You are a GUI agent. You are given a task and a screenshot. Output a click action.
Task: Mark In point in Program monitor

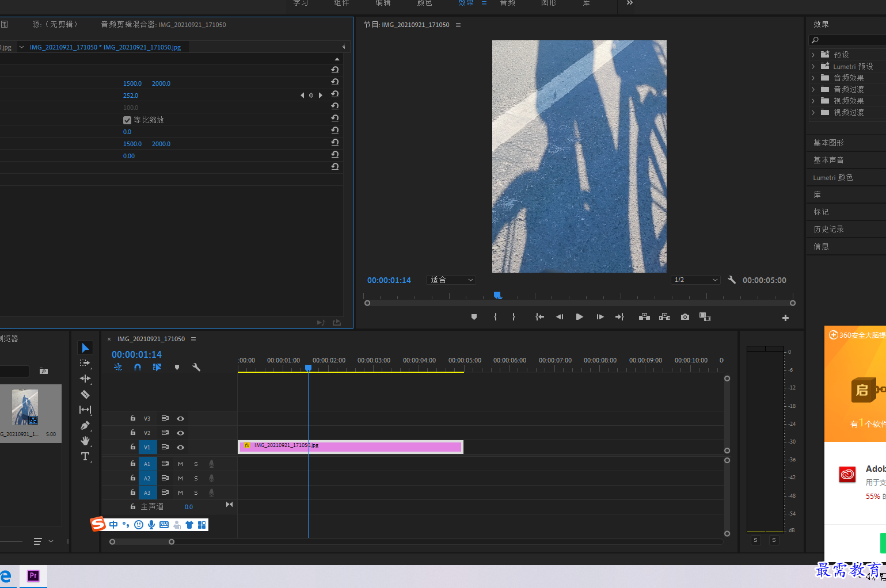coord(495,317)
